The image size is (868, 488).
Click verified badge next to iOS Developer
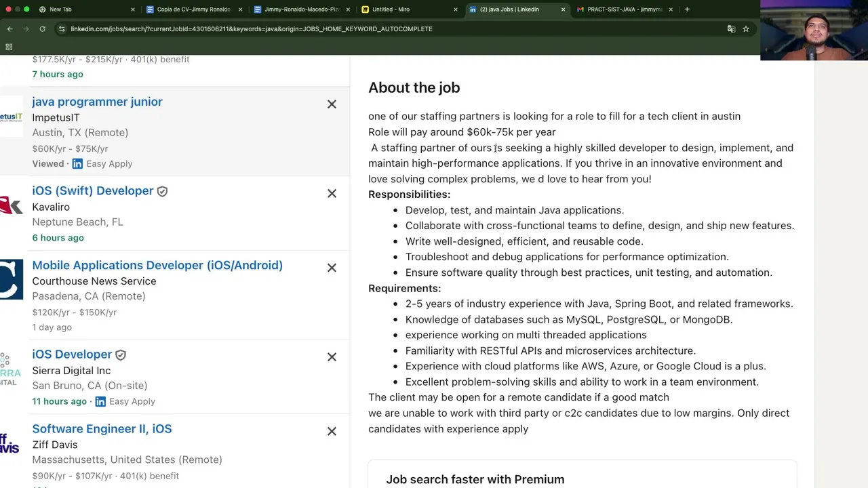pos(121,355)
